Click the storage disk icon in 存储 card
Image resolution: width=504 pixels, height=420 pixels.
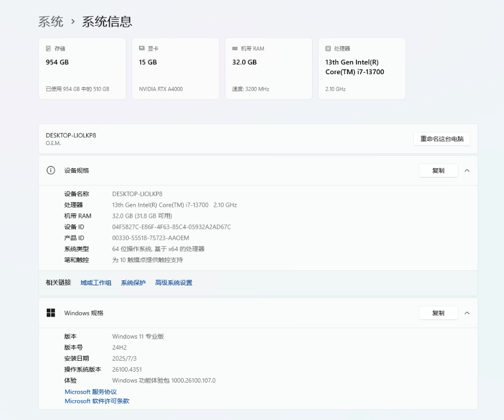(48, 48)
